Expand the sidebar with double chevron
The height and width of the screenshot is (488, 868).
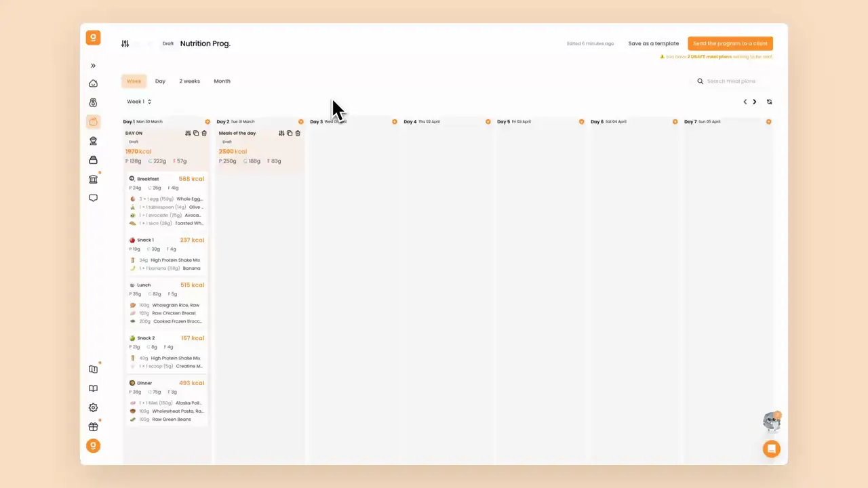[x=94, y=66]
